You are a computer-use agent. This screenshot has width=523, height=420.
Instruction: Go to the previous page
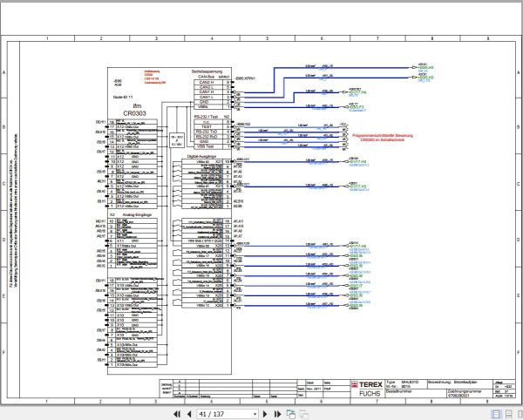point(189,414)
